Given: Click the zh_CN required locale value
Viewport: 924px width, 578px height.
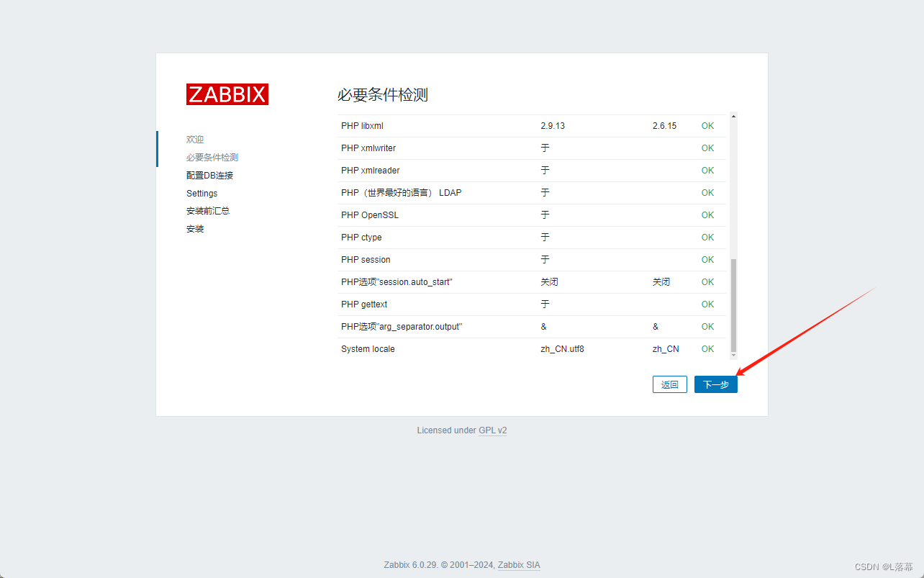Looking at the screenshot, I should (x=666, y=349).
